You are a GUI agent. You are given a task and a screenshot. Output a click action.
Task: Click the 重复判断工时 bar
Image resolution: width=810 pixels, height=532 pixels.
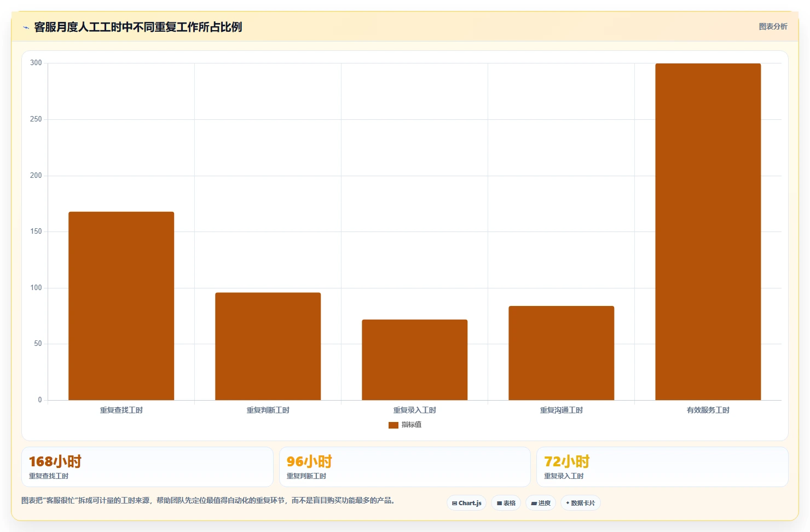click(268, 346)
